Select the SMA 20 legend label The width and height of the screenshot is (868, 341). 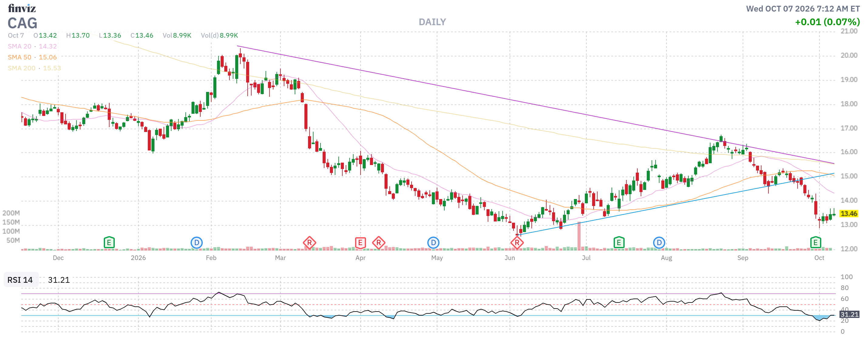19,46
